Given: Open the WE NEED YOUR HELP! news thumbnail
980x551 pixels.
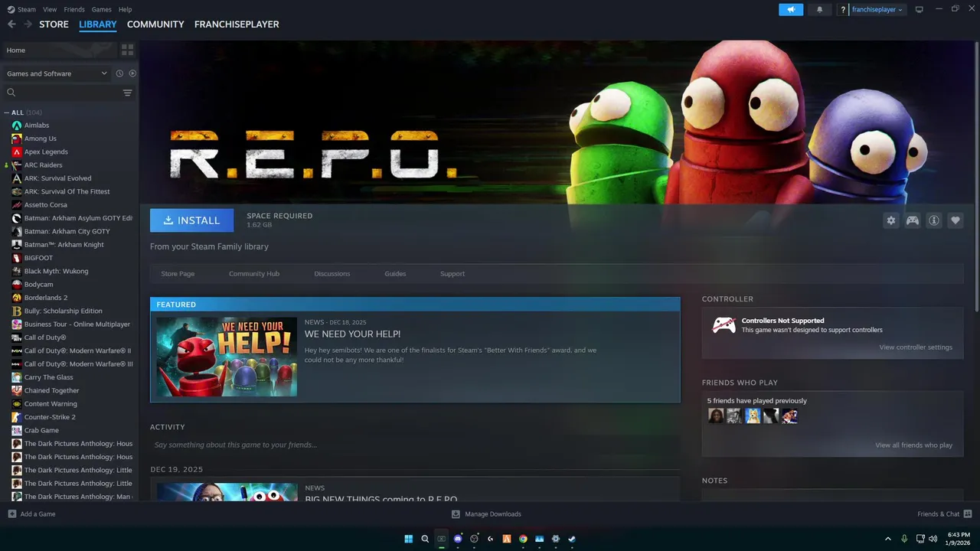Looking at the screenshot, I should click(227, 357).
